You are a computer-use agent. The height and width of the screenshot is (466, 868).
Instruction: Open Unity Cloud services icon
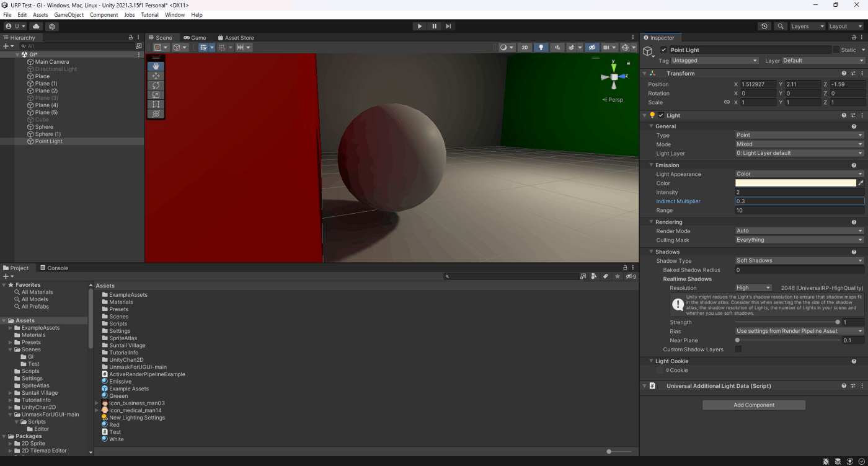(37, 27)
